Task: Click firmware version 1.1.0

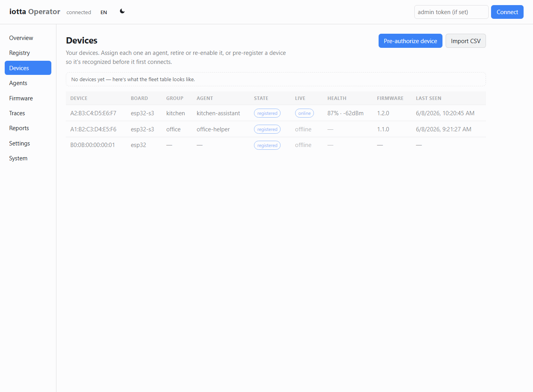Action: (x=383, y=129)
